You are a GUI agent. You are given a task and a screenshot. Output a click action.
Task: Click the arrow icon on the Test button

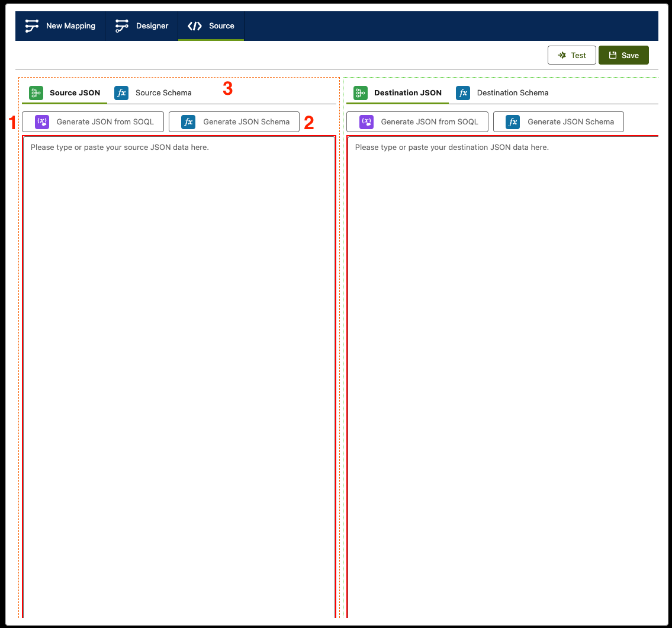point(562,55)
